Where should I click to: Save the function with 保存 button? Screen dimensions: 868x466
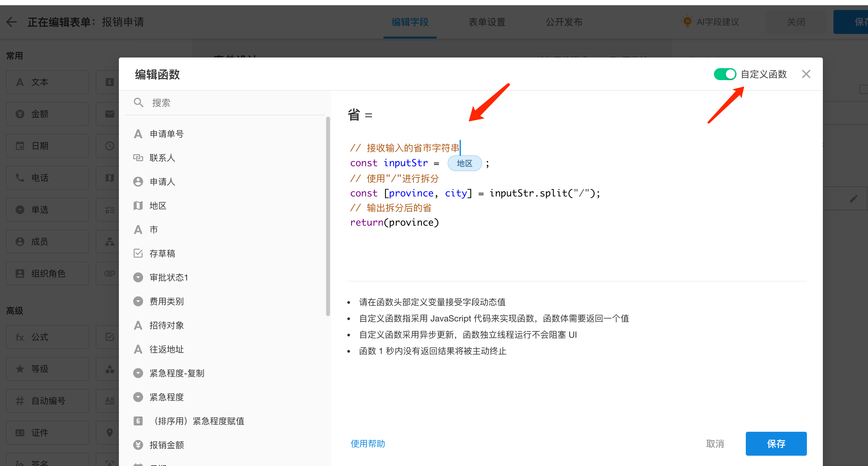tap(776, 444)
